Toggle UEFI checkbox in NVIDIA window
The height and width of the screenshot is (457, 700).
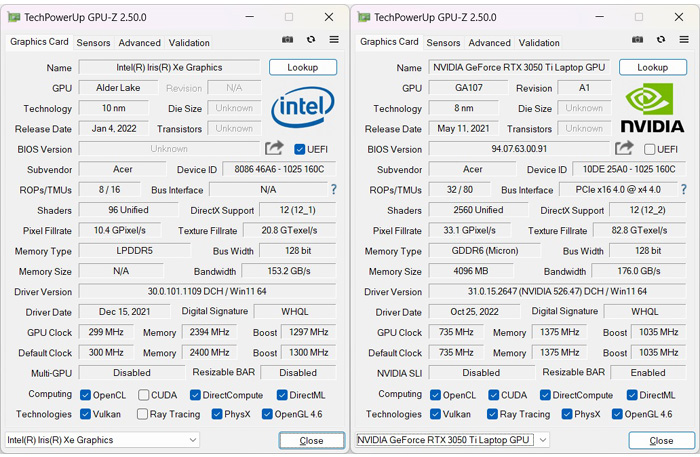(x=650, y=150)
